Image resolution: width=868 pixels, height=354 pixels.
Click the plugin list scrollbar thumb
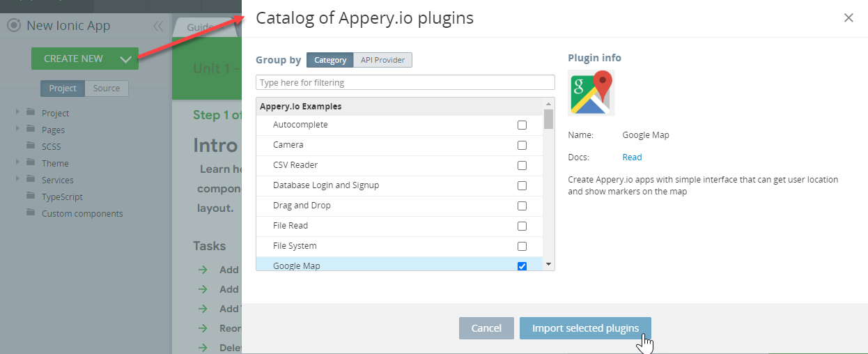[549, 119]
